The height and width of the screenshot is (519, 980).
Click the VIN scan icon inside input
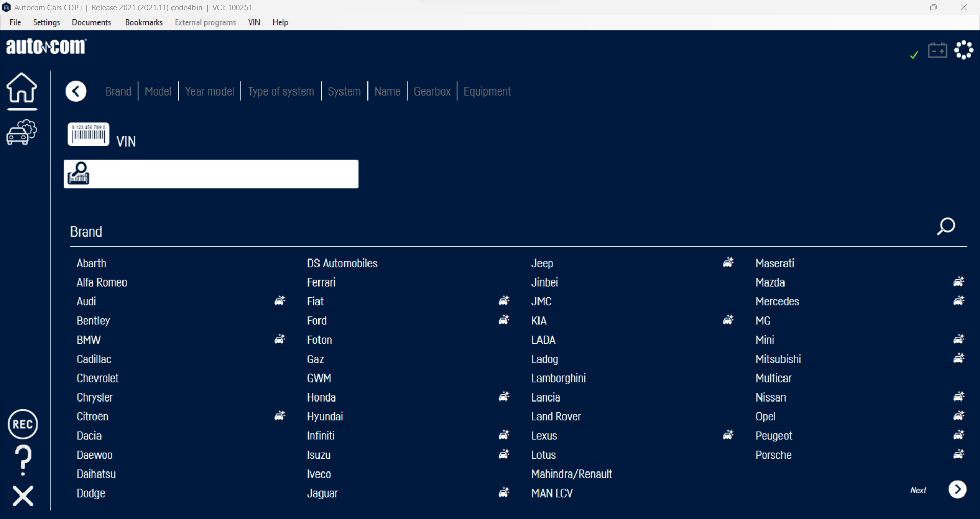coord(79,174)
